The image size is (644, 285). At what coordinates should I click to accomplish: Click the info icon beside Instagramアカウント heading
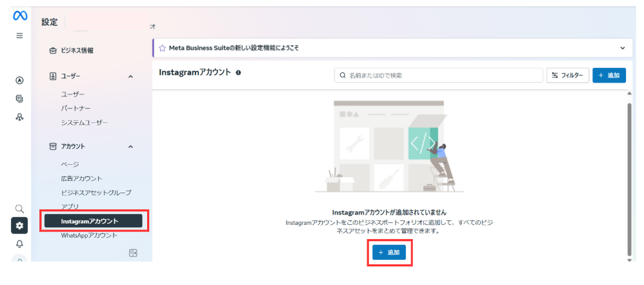tap(238, 72)
